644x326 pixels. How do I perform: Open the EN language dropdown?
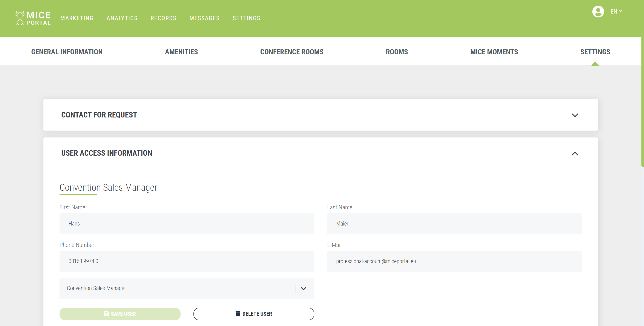[616, 12]
